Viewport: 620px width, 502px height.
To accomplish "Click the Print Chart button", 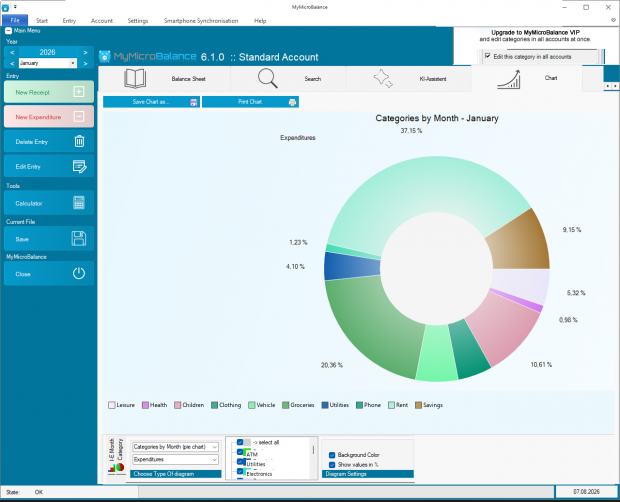I will 250,102.
